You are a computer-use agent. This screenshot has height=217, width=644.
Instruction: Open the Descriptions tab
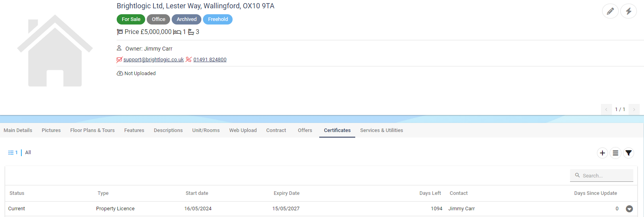[x=168, y=130]
